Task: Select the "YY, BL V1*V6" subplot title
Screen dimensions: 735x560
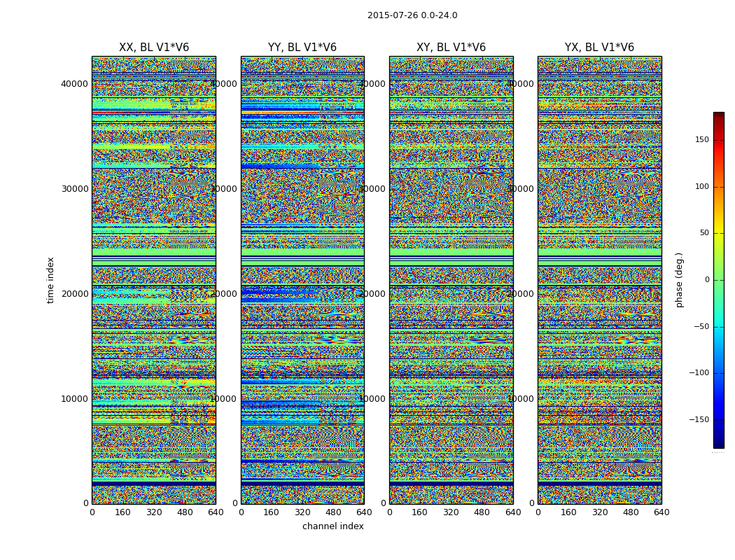Action: coord(302,48)
